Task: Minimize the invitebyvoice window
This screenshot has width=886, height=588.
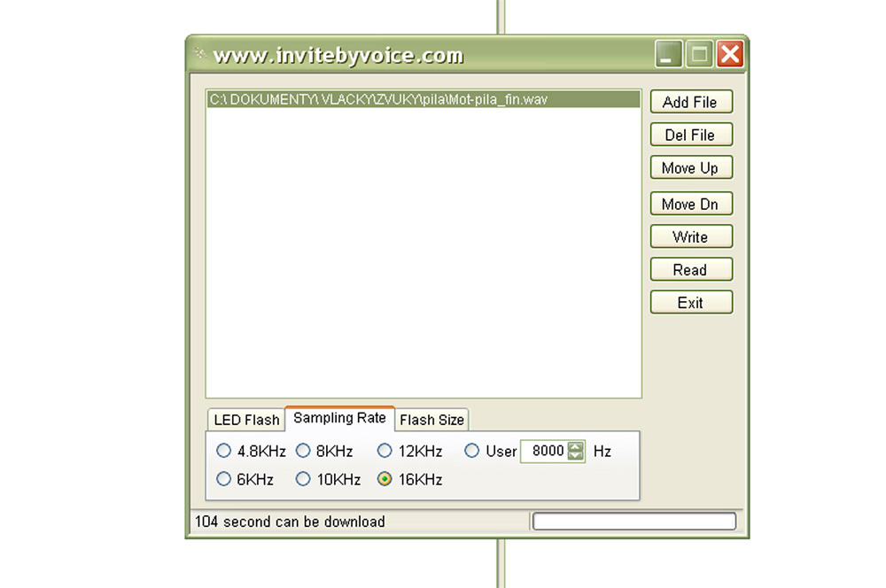Action: pos(668,54)
